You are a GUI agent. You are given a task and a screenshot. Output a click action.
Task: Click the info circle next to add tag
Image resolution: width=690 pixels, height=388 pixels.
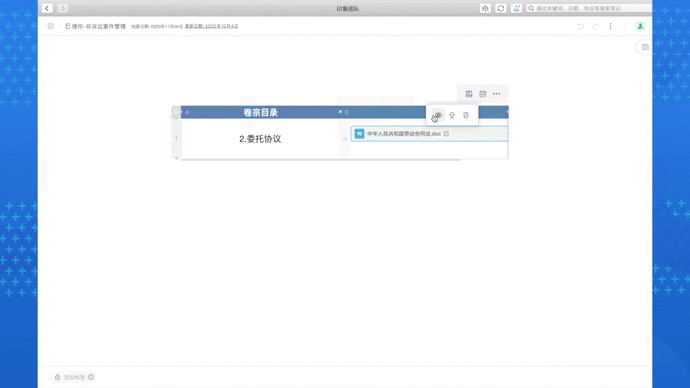91,377
